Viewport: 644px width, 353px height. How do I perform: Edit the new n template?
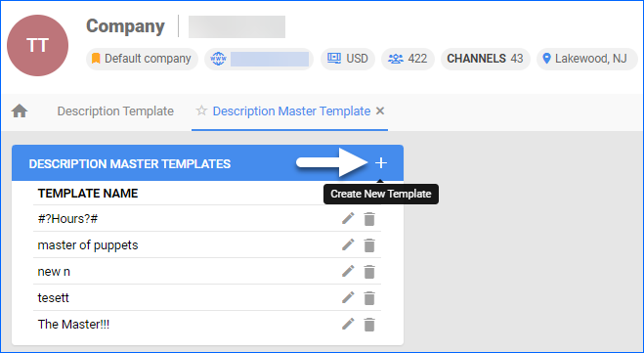pos(348,271)
